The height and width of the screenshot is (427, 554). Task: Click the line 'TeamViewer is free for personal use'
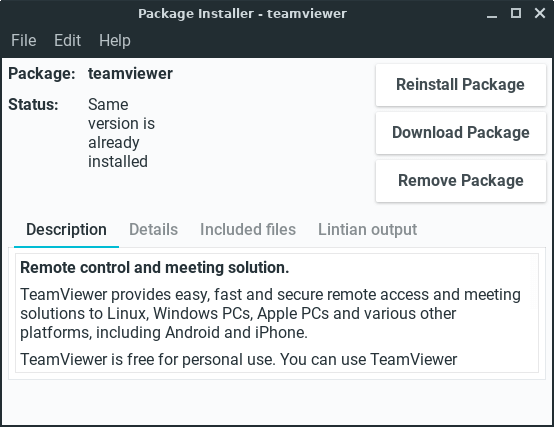tap(238, 360)
